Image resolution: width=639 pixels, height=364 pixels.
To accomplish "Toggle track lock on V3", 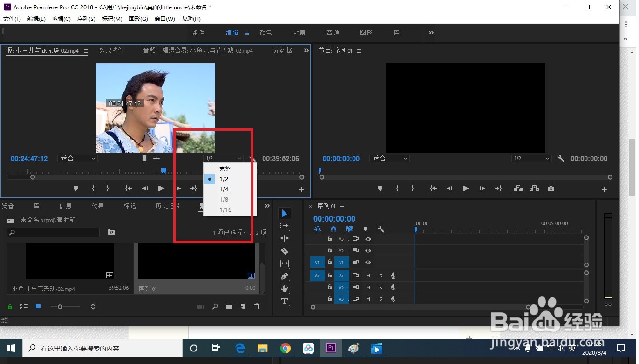I will click(330, 239).
